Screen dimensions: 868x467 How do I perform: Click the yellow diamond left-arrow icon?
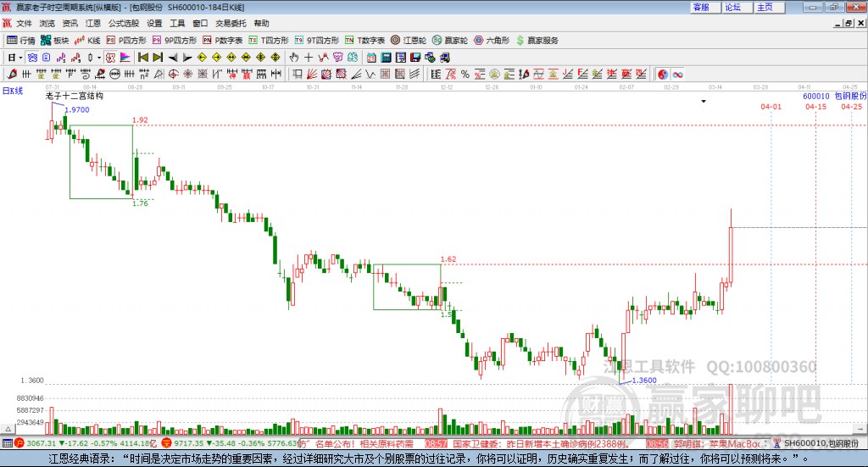[202, 58]
